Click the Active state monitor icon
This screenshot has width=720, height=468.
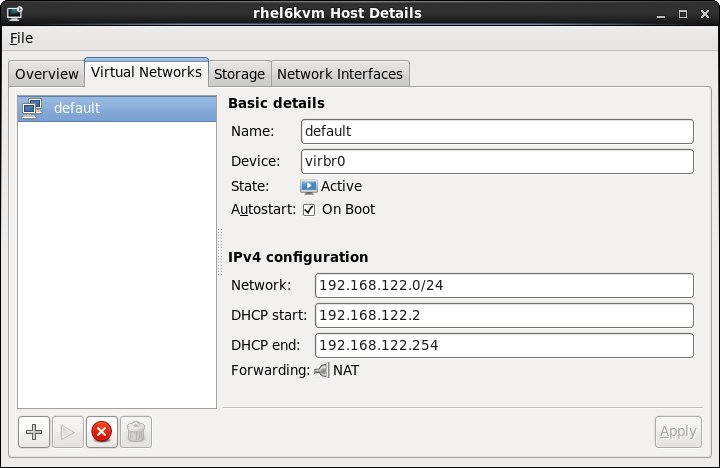coord(309,186)
